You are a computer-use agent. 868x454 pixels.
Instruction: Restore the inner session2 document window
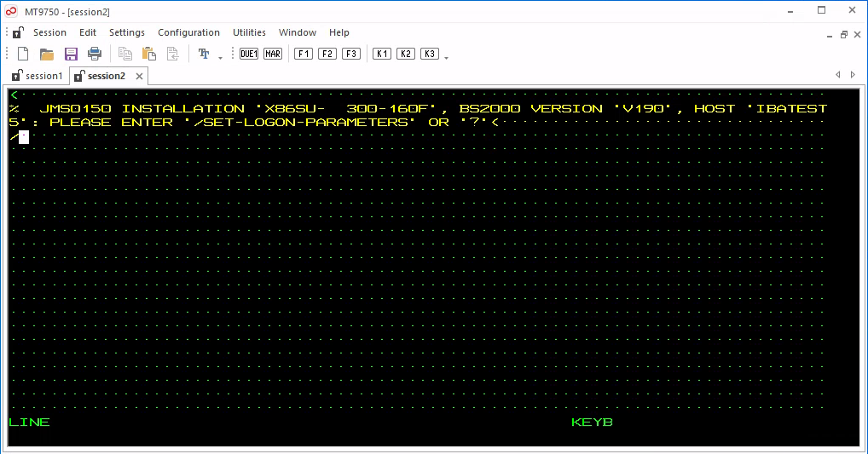coord(843,35)
